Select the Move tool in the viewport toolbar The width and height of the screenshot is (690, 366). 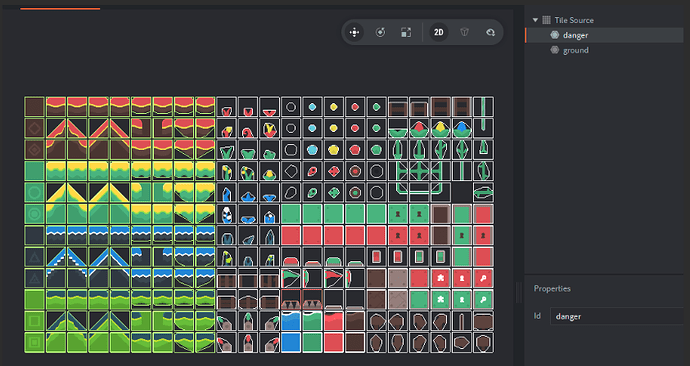click(354, 32)
